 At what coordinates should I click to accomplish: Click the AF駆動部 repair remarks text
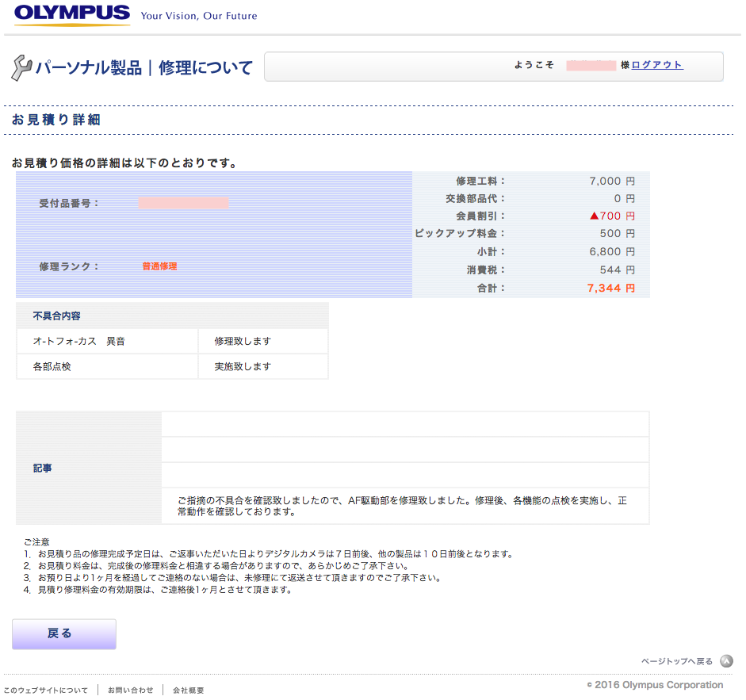(x=402, y=506)
